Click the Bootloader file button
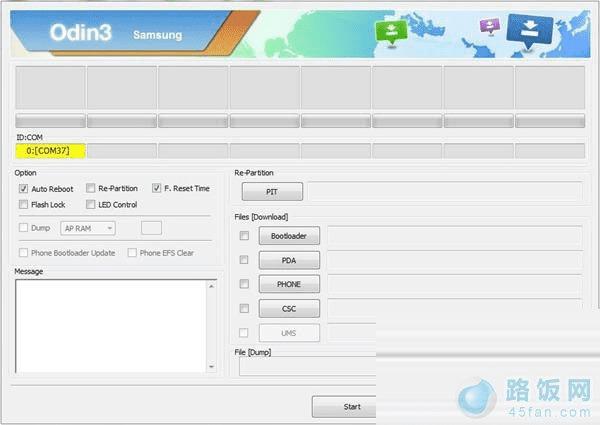This screenshot has height=425, width=600. [289, 236]
